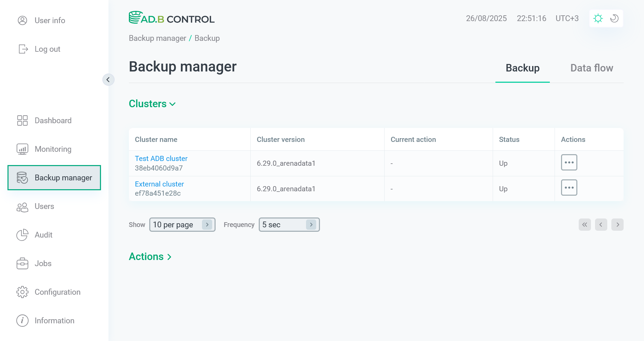Open Test ADB cluster details

click(x=161, y=158)
